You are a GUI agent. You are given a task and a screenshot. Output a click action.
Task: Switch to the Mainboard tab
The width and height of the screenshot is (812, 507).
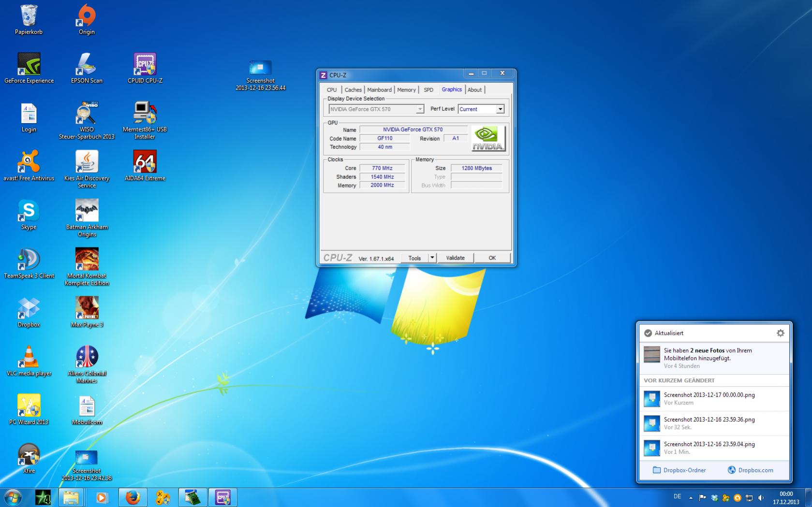pyautogui.click(x=379, y=90)
